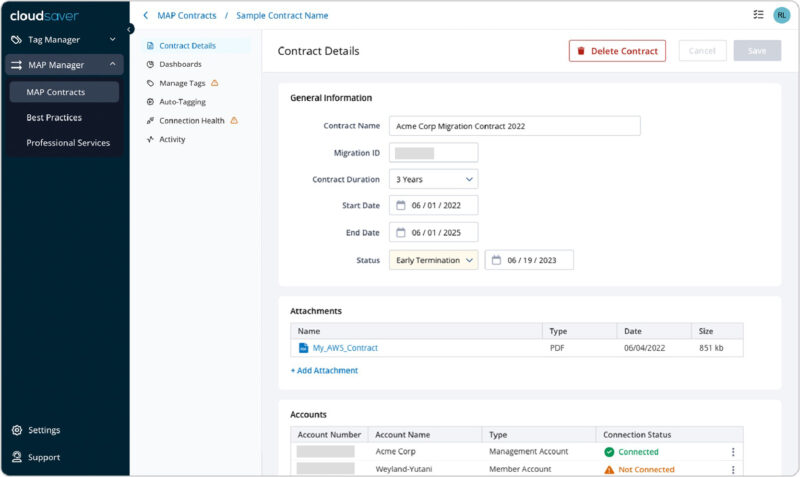Open the Settings gear in sidebar

pos(17,430)
